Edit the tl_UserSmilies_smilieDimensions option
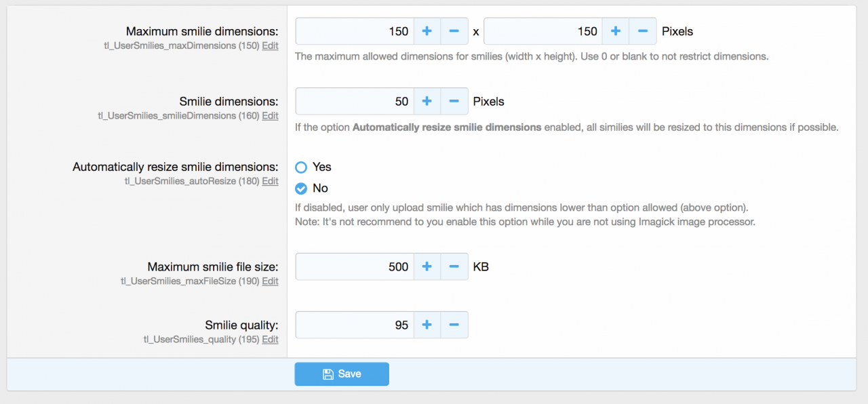The width and height of the screenshot is (868, 404). click(x=270, y=116)
